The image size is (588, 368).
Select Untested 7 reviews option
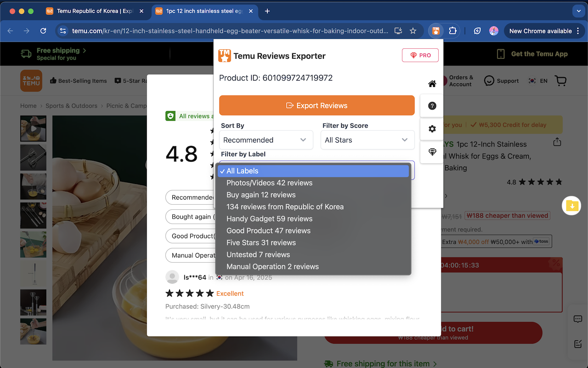tap(313, 254)
